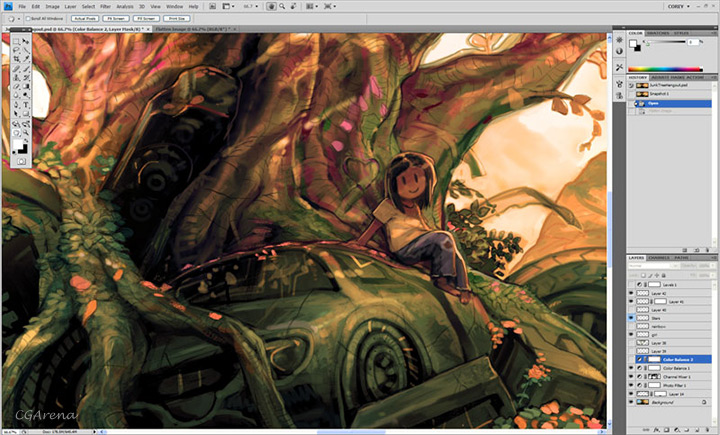Viewport: 720px width, 435px height.
Task: Open the File menu
Action: [x=22, y=6]
